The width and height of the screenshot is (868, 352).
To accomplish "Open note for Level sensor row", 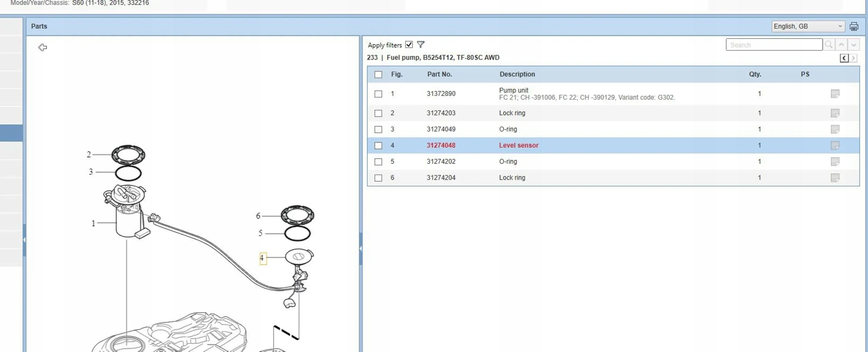I will click(835, 145).
